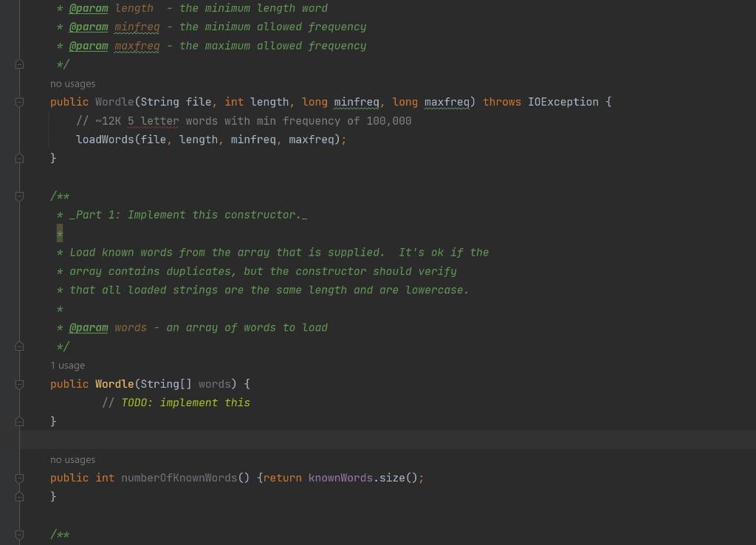Image resolution: width=756 pixels, height=545 pixels.
Task: Place caret on the empty highlighted current line
Action: [388, 440]
